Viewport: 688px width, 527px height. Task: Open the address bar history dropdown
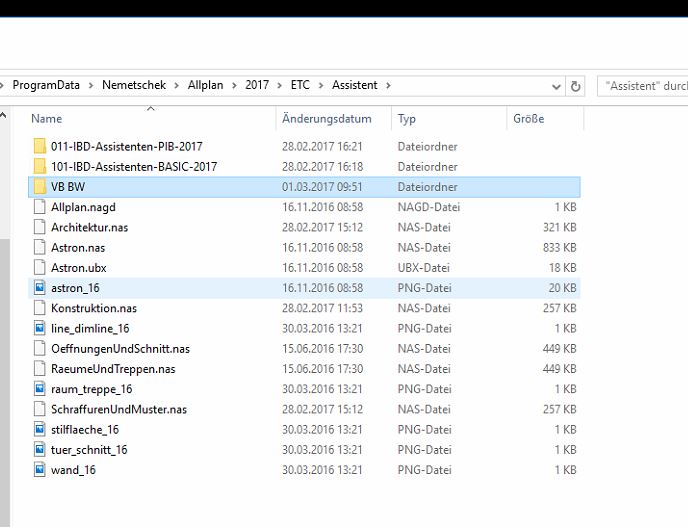pyautogui.click(x=558, y=86)
